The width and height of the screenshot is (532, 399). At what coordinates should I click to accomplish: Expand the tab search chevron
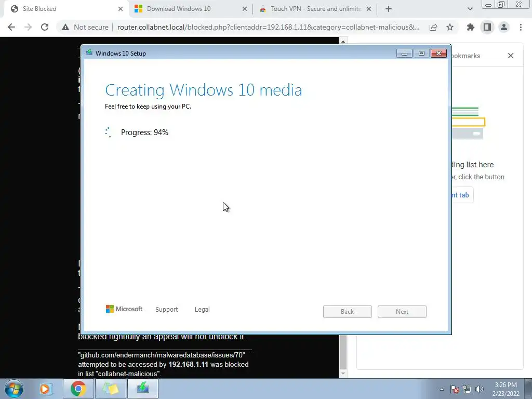[470, 9]
